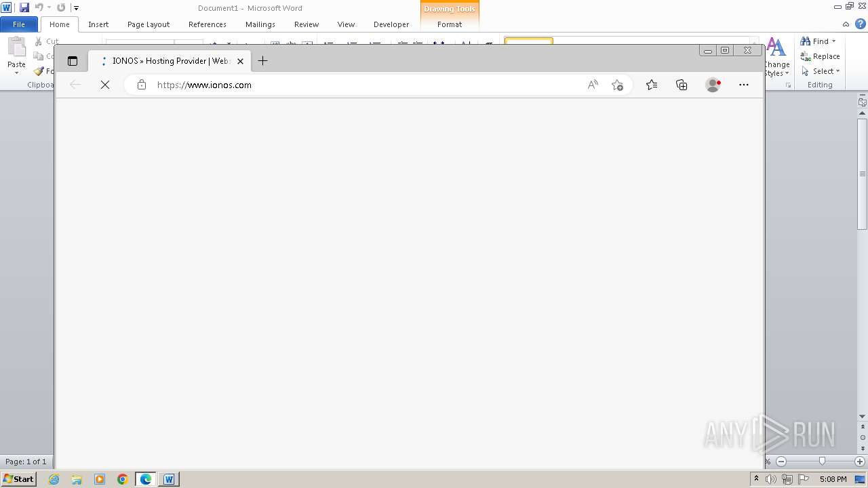Image resolution: width=868 pixels, height=488 pixels.
Task: Click the Edge back arrow
Action: tap(75, 85)
